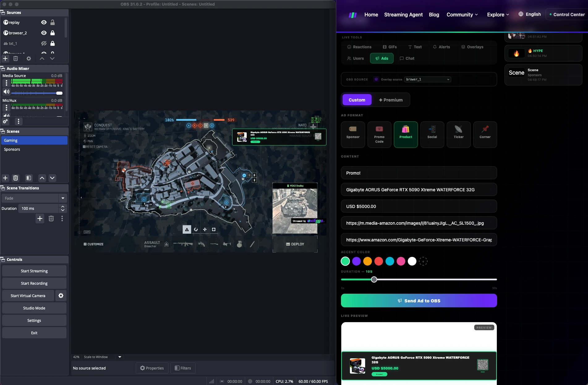Adjust transition duration stepper arrows
Viewport: 588px width, 385px height.
63,208
